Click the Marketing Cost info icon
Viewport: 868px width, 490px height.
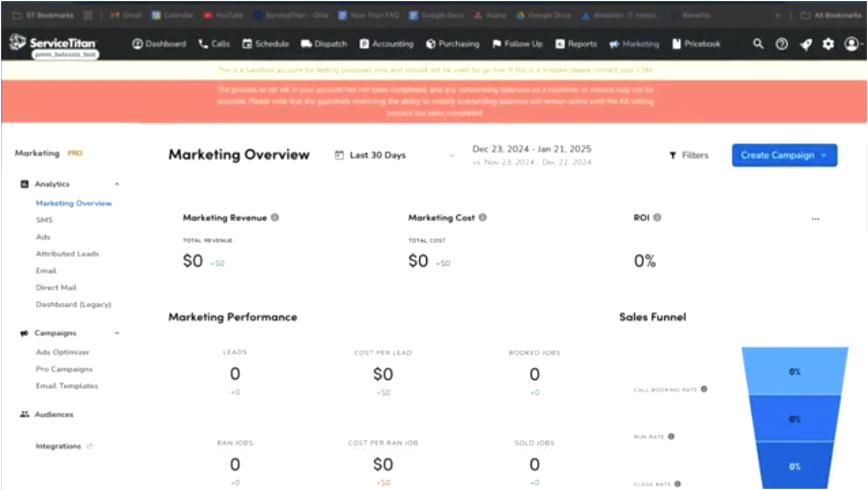coord(482,217)
